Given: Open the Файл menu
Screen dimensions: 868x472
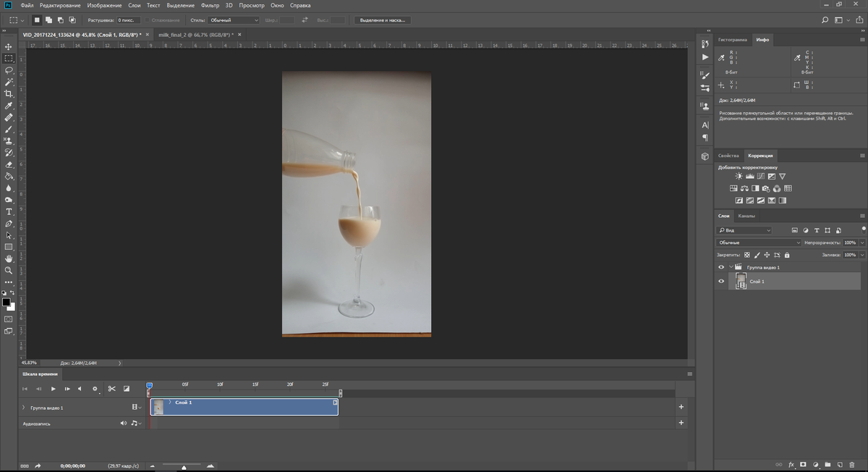Looking at the screenshot, I should [x=27, y=5].
